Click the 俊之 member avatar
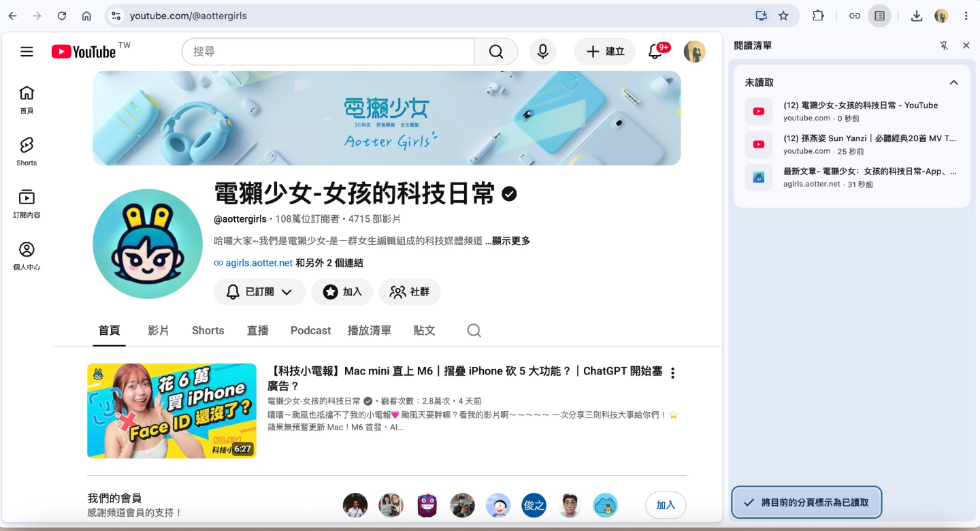980x531 pixels. point(534,505)
